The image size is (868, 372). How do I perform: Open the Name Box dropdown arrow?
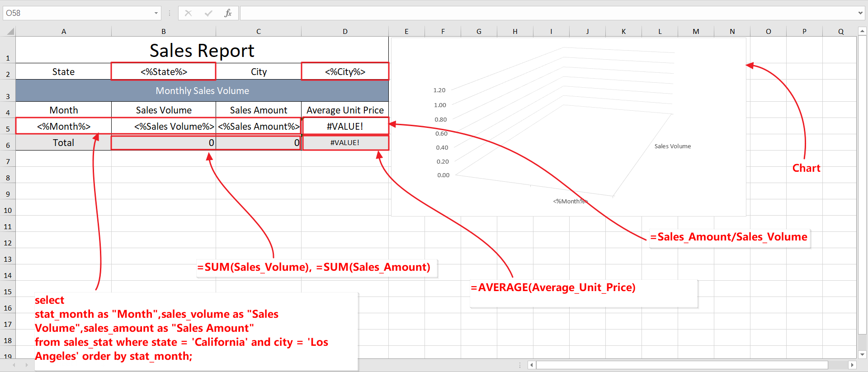(x=156, y=13)
